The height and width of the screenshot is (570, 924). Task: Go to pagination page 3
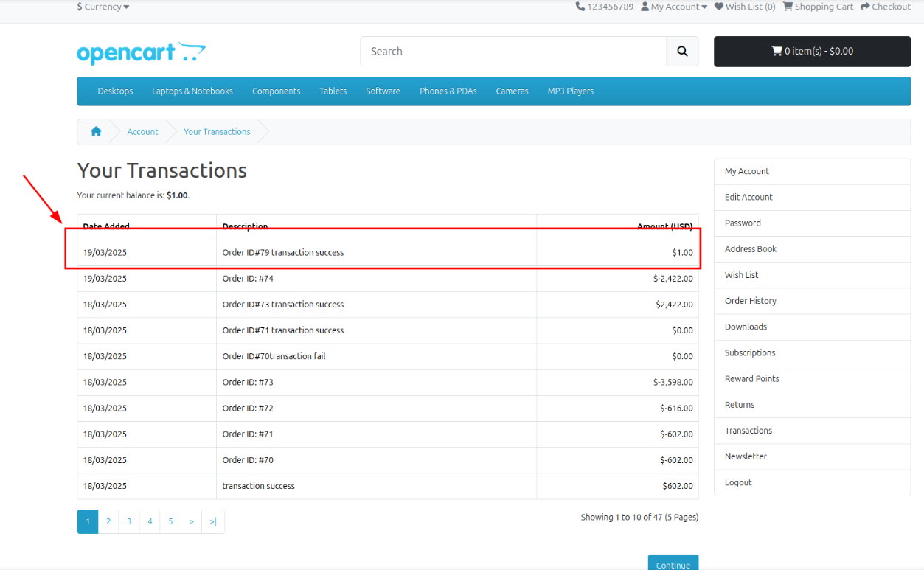point(129,521)
